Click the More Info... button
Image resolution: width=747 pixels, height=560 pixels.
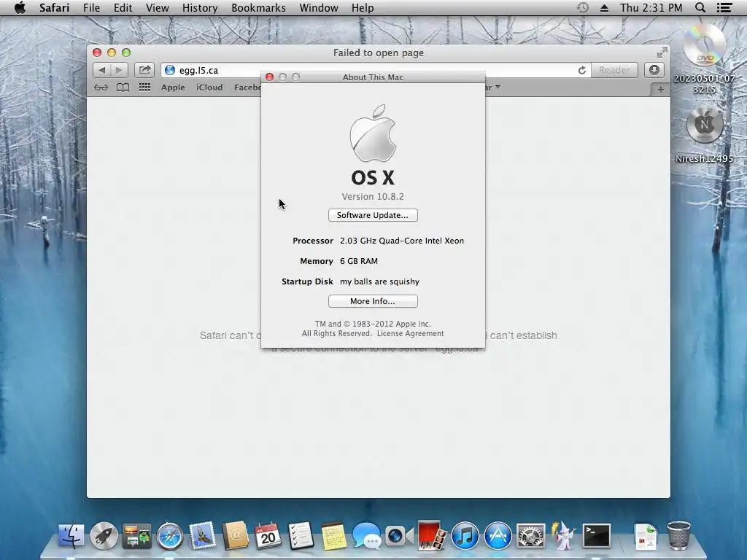(x=373, y=301)
